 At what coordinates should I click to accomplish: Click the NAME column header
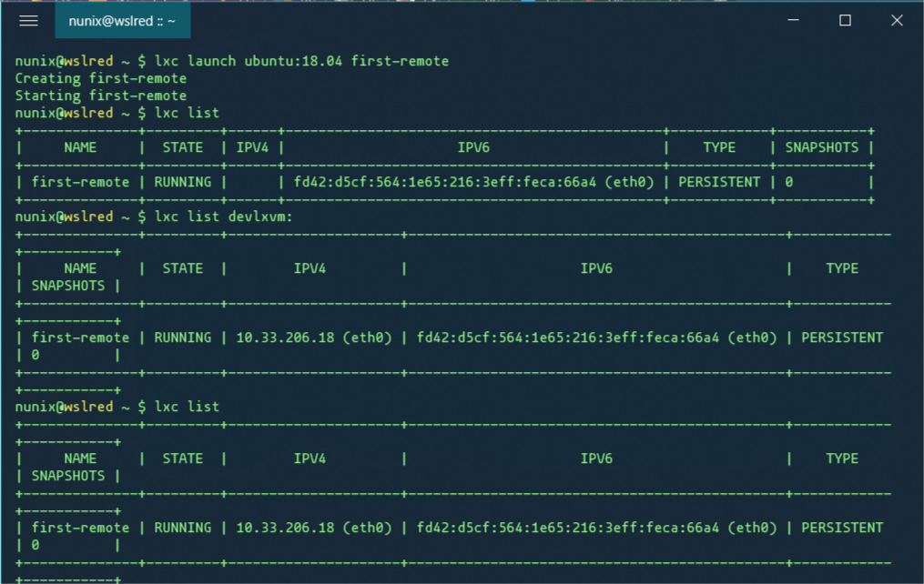pos(79,146)
